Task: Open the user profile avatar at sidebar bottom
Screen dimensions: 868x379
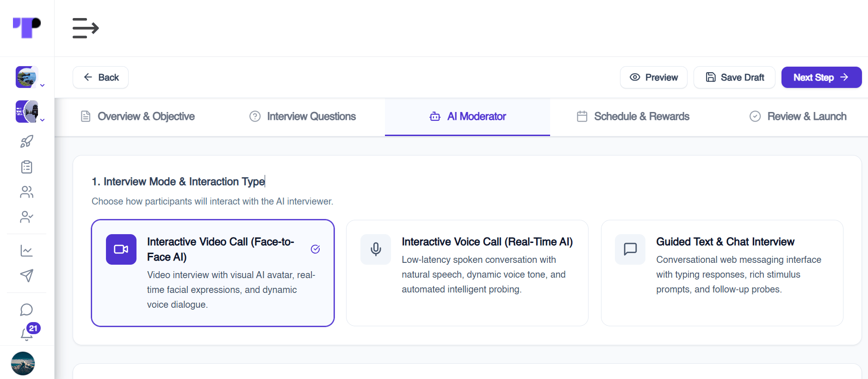Action: (23, 363)
